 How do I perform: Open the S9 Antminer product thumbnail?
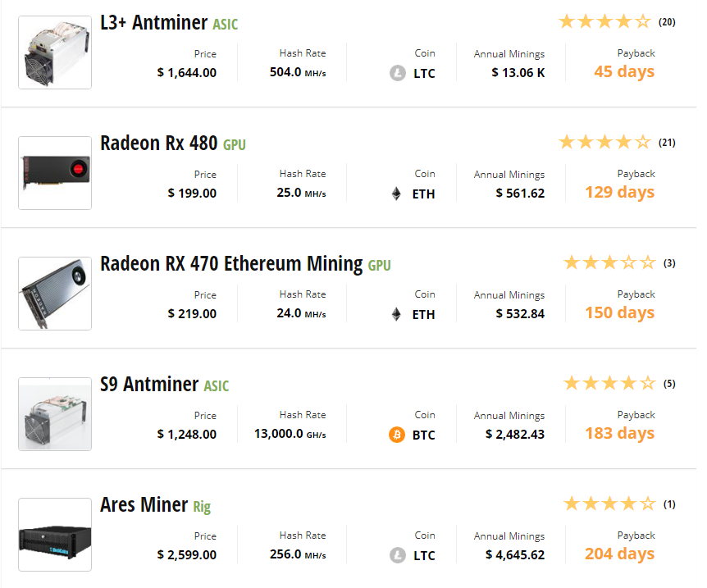pos(55,414)
